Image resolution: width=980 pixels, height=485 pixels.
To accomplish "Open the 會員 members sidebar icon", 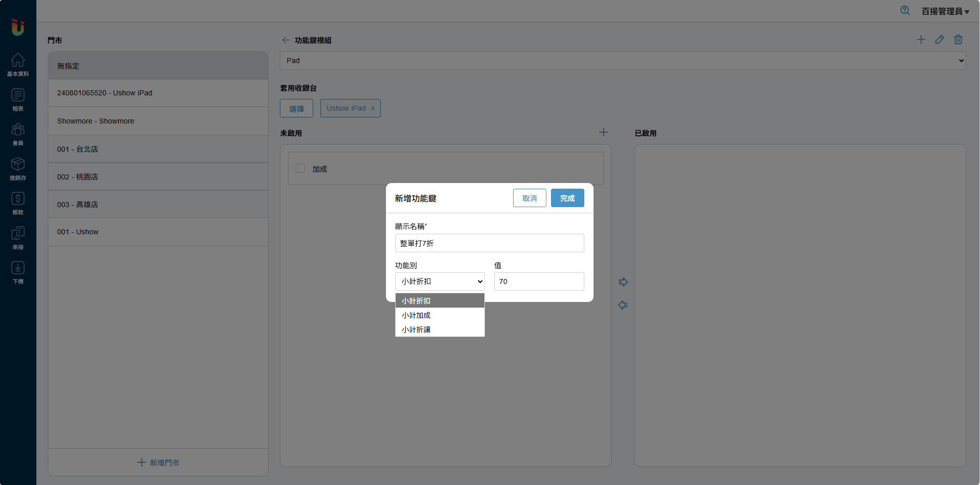I will coord(18,134).
